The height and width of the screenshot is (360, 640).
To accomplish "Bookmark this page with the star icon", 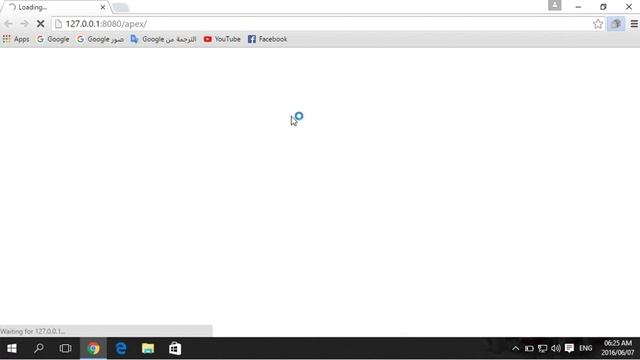I will pos(598,24).
